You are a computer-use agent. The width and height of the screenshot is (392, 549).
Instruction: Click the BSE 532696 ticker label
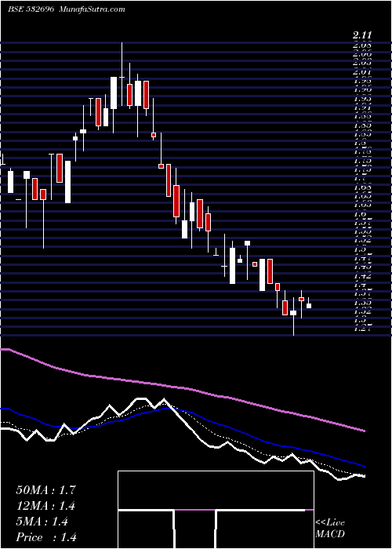[31, 9]
